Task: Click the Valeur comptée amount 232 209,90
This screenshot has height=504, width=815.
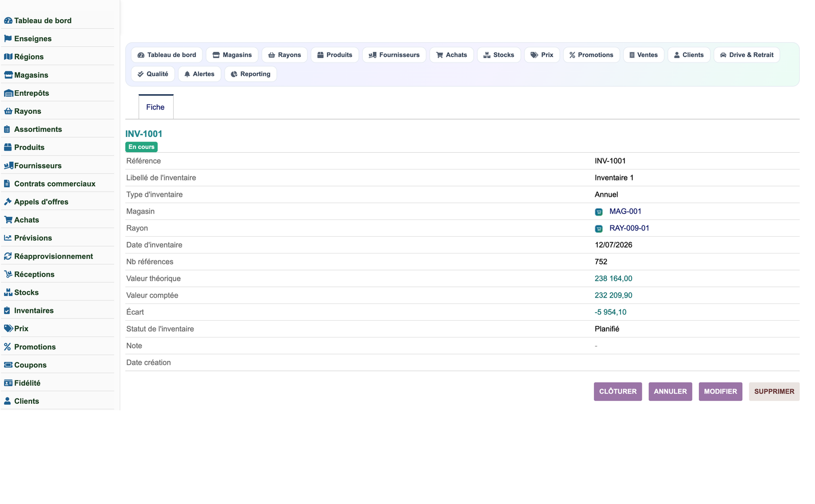Action: coord(613,295)
